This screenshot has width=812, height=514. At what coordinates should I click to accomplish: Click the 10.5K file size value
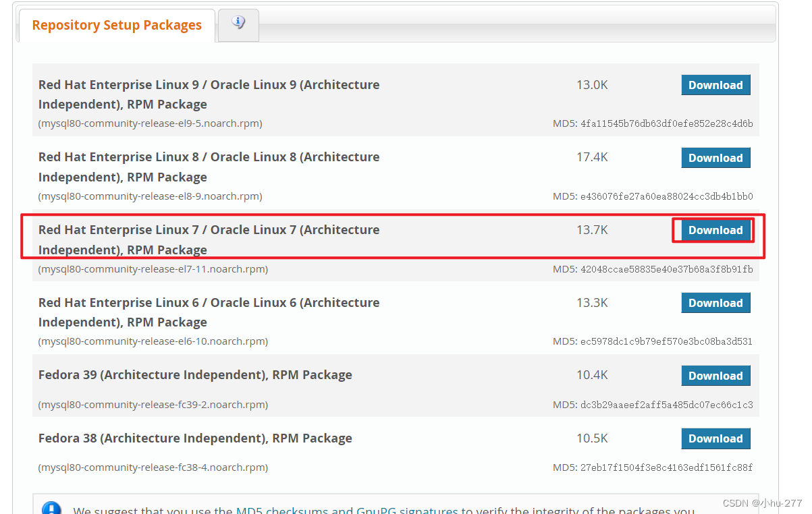pos(592,438)
